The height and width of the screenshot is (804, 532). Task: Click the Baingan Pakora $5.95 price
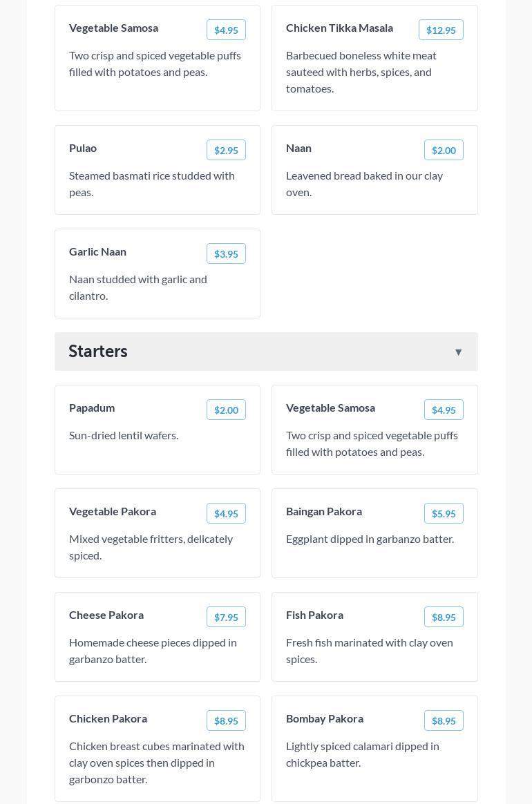443,513
